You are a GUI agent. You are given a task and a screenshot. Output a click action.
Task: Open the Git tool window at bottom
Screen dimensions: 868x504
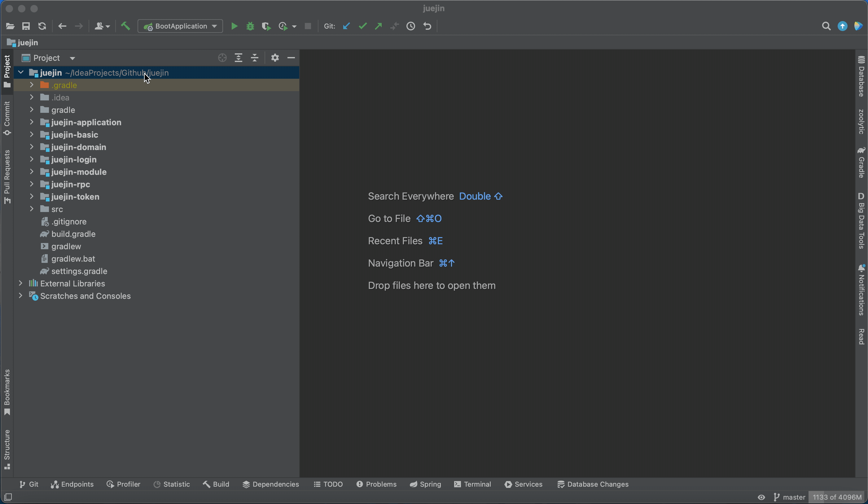coord(29,484)
